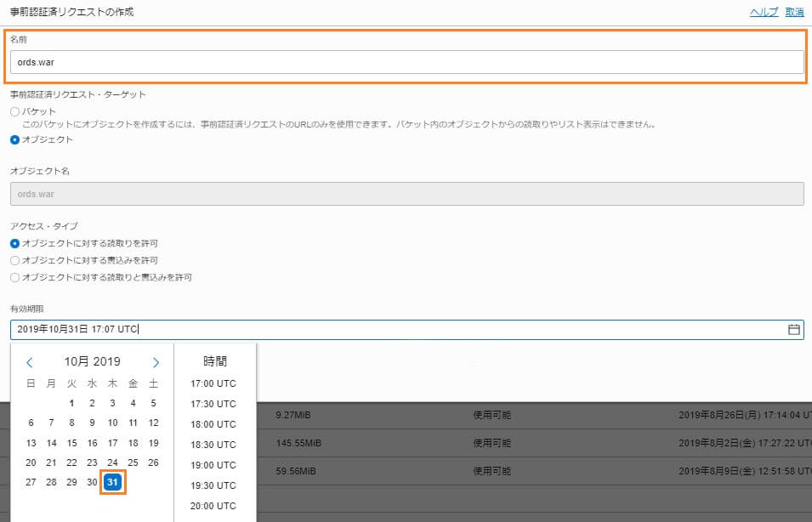The height and width of the screenshot is (522, 812).
Task: Pick October 5 in the calendar
Action: [x=153, y=403]
